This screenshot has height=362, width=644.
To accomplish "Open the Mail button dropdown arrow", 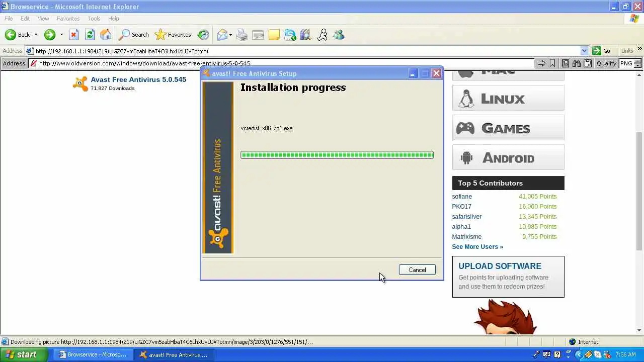I will (230, 35).
